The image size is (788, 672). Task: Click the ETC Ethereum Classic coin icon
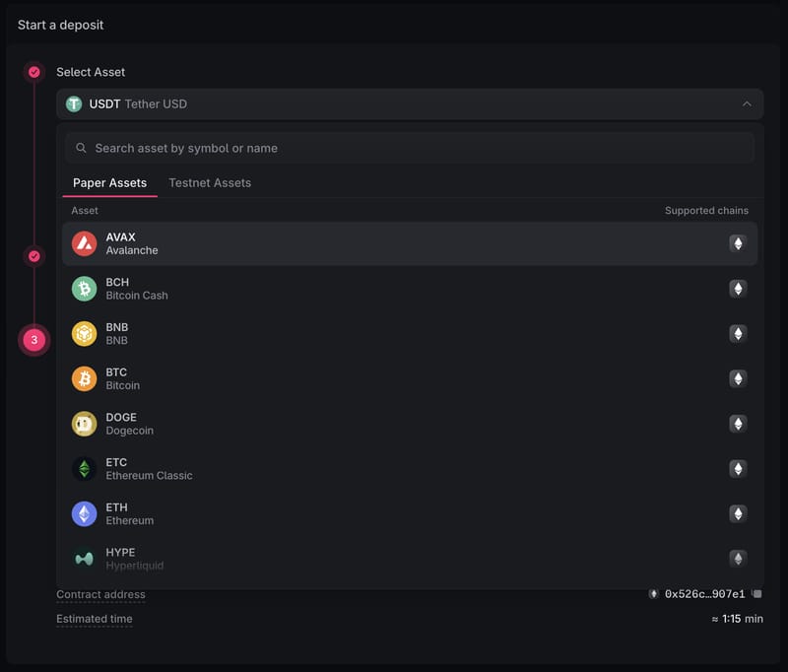tap(84, 469)
